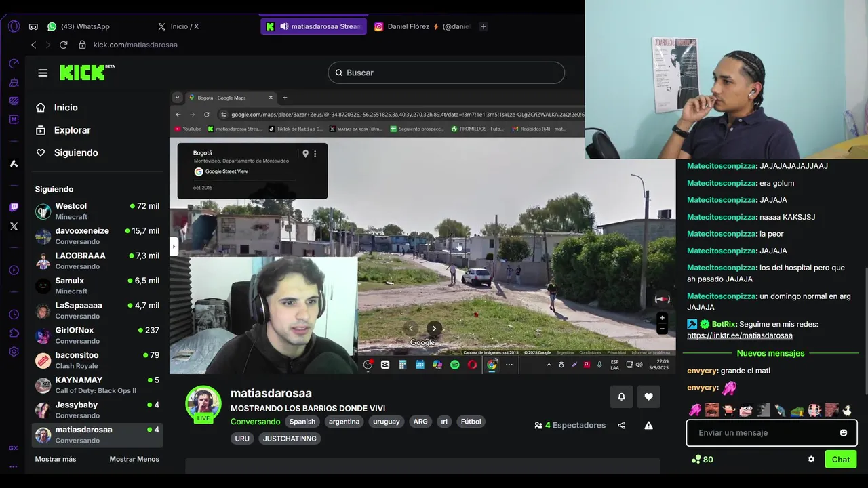
Task: Open davooxeneize channel in following list
Action: point(98,236)
